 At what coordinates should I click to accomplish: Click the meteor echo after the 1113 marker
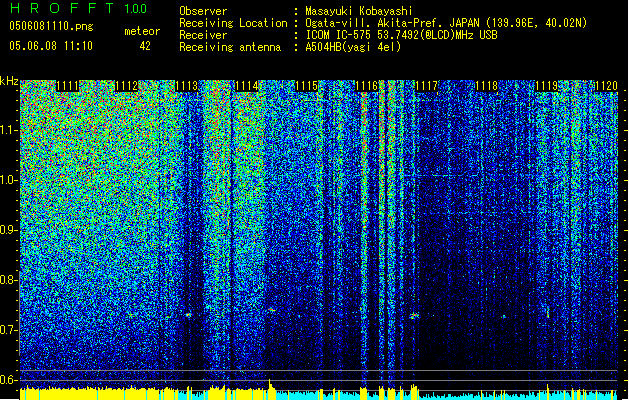[x=189, y=315]
